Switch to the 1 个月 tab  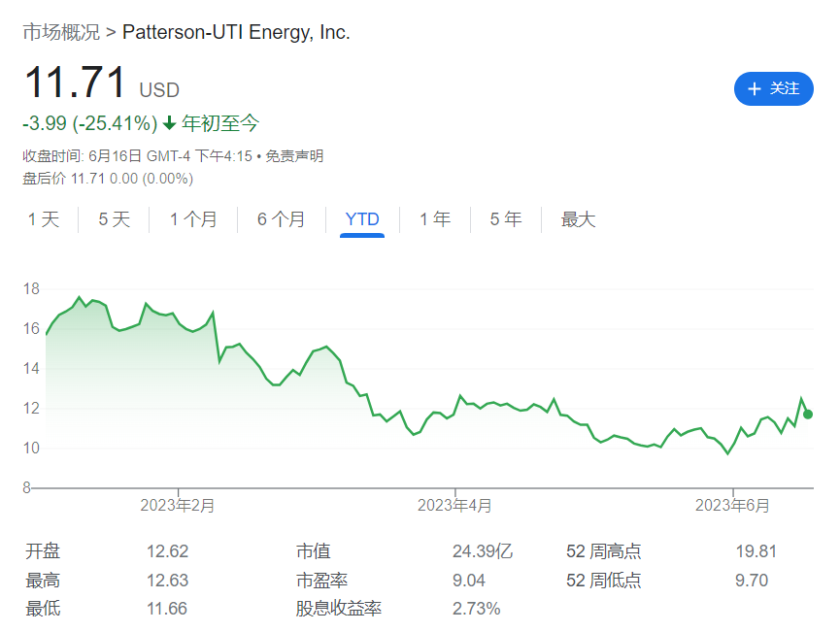[x=193, y=219]
